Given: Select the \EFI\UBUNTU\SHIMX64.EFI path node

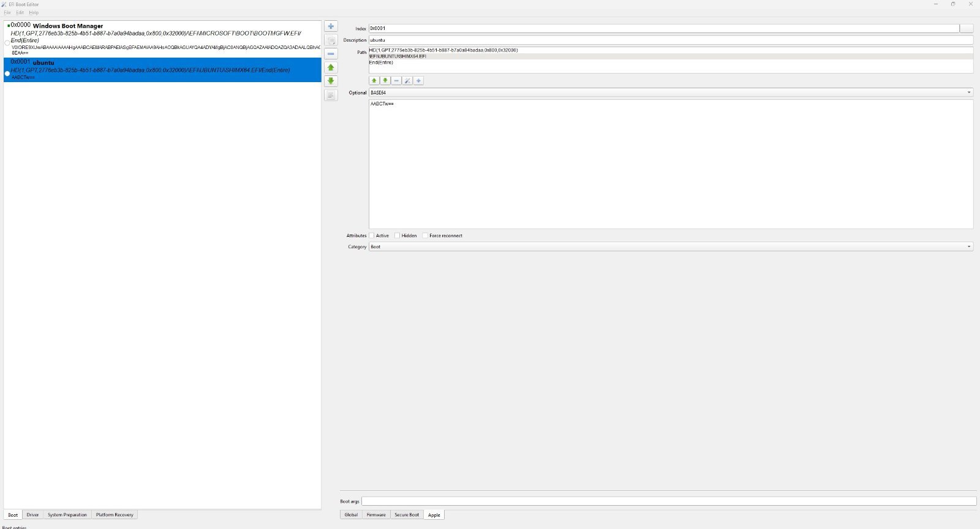Looking at the screenshot, I should 671,56.
